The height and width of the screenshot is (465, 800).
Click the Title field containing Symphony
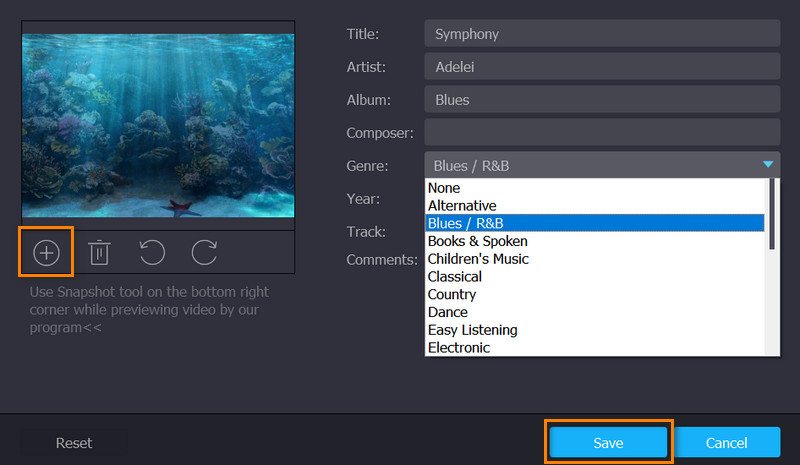602,34
